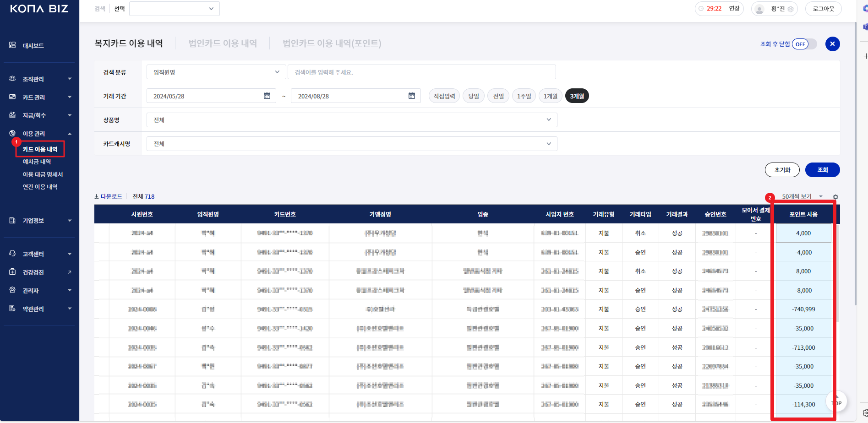Toggle the close-after-search OFF switch
This screenshot has width=868, height=423.
coord(804,44)
